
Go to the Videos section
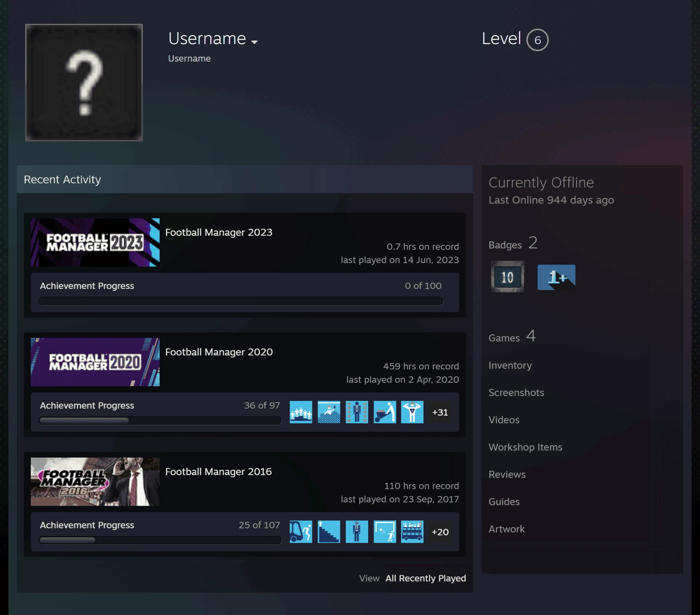point(504,420)
